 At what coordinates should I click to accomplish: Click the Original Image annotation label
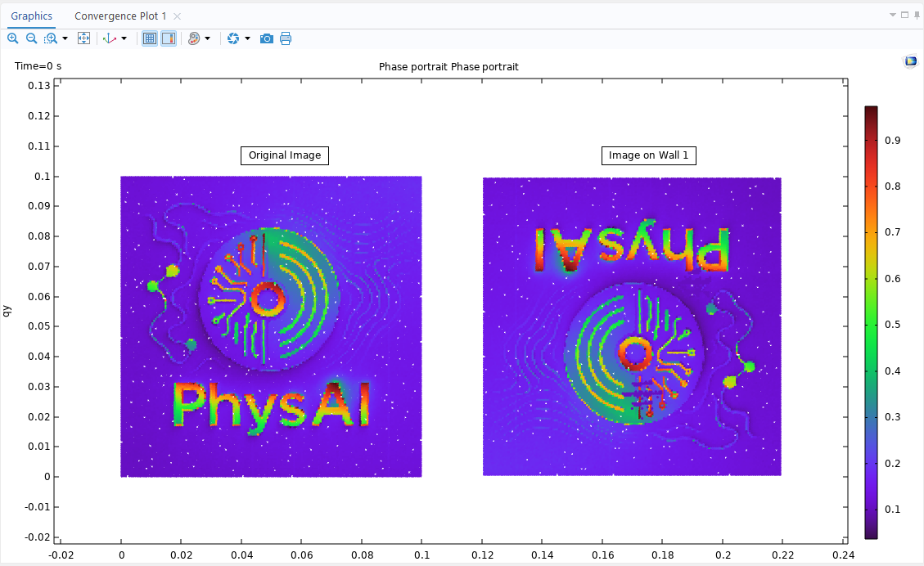tap(285, 155)
